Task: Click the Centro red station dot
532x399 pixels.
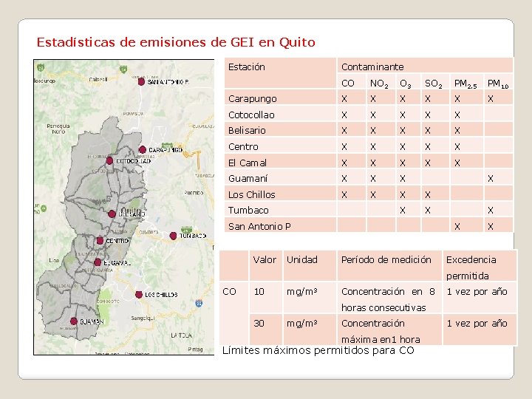Action: (100, 241)
